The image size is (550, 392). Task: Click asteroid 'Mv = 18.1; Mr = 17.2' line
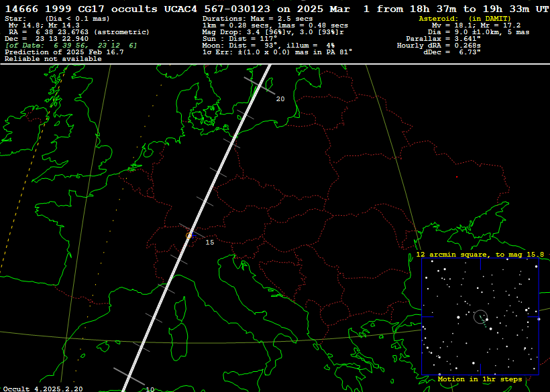(x=476, y=25)
